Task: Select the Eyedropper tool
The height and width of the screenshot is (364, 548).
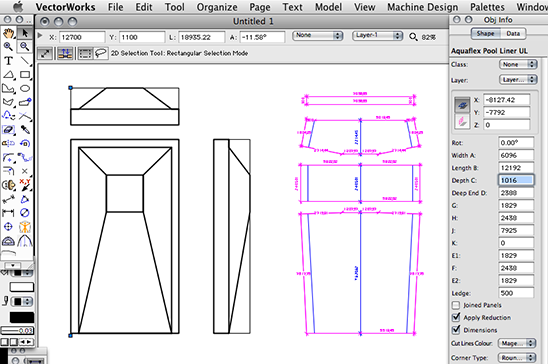Action: (24, 130)
